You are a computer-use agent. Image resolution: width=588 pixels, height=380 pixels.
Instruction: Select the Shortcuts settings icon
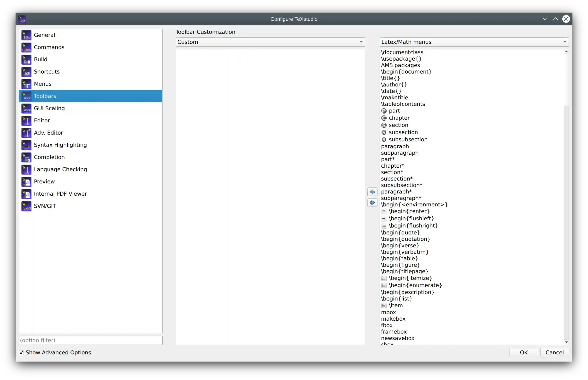pyautogui.click(x=26, y=72)
